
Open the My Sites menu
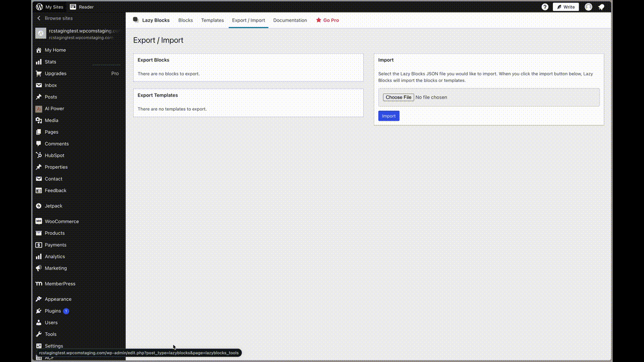(x=49, y=7)
